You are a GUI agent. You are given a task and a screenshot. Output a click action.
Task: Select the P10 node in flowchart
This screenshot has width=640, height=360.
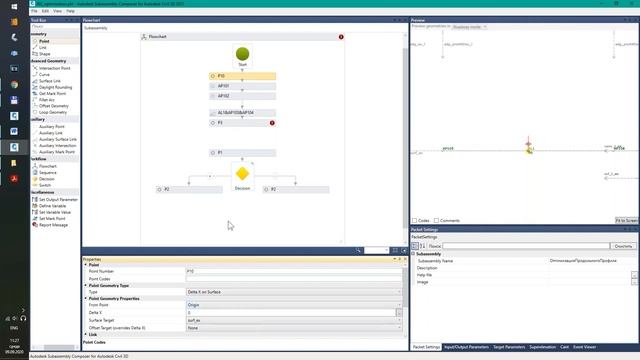coord(242,76)
